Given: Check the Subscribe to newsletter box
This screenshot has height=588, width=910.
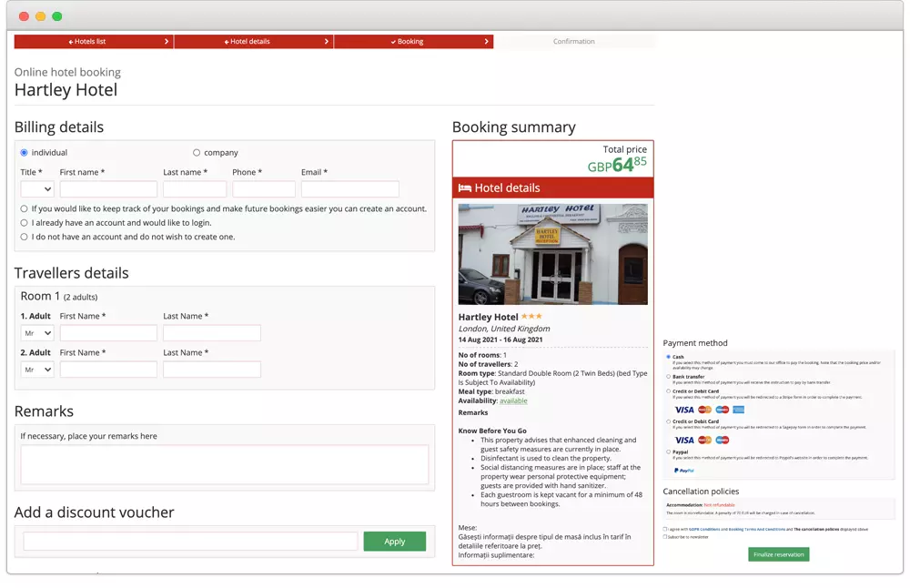Looking at the screenshot, I should tap(665, 537).
